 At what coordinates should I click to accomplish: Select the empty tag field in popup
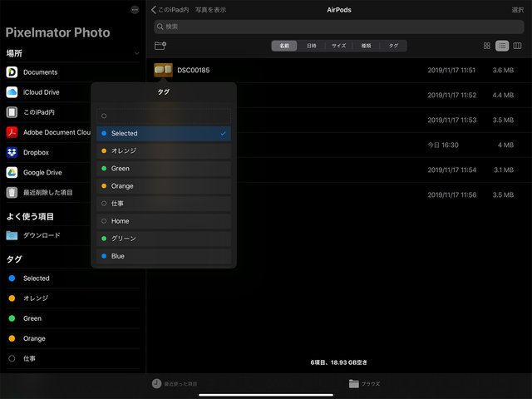164,116
